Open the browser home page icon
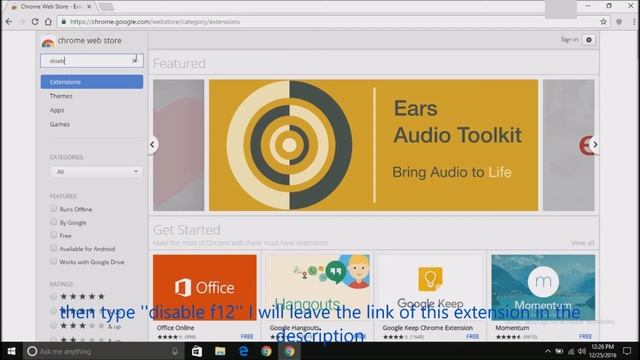 click(x=48, y=22)
